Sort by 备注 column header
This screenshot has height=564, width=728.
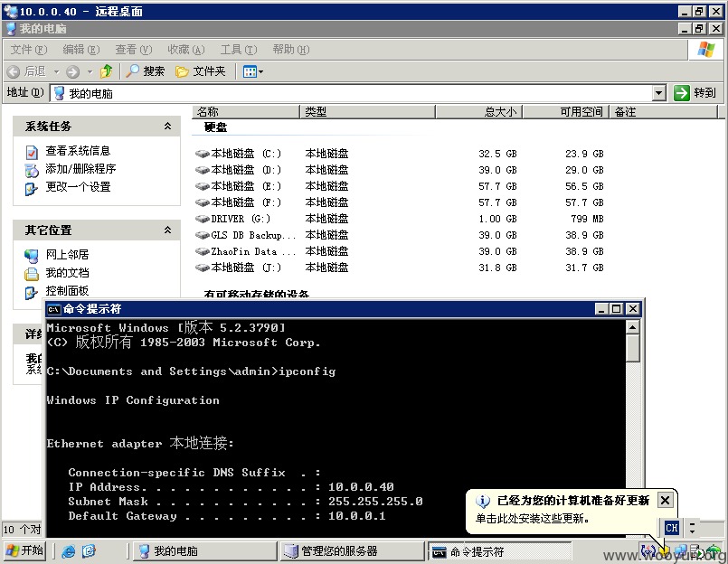[x=664, y=112]
